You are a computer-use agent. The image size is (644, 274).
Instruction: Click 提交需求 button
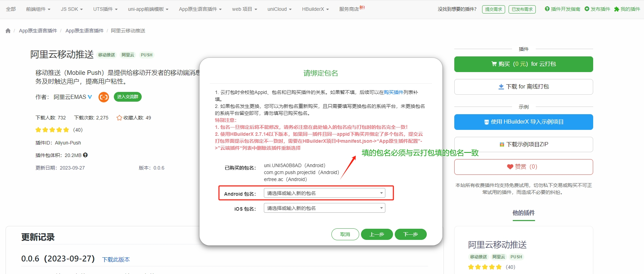(x=494, y=9)
